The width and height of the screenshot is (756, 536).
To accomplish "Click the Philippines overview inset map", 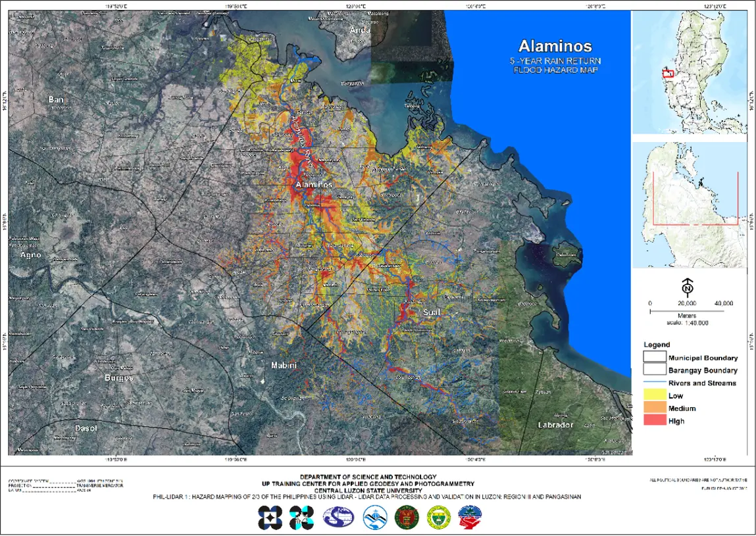I will [x=689, y=72].
